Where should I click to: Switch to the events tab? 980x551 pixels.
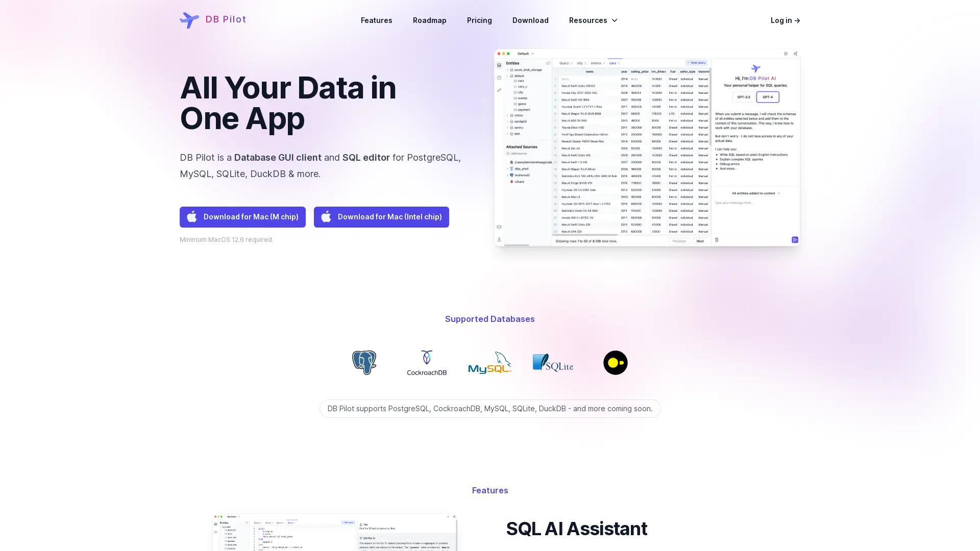595,63
